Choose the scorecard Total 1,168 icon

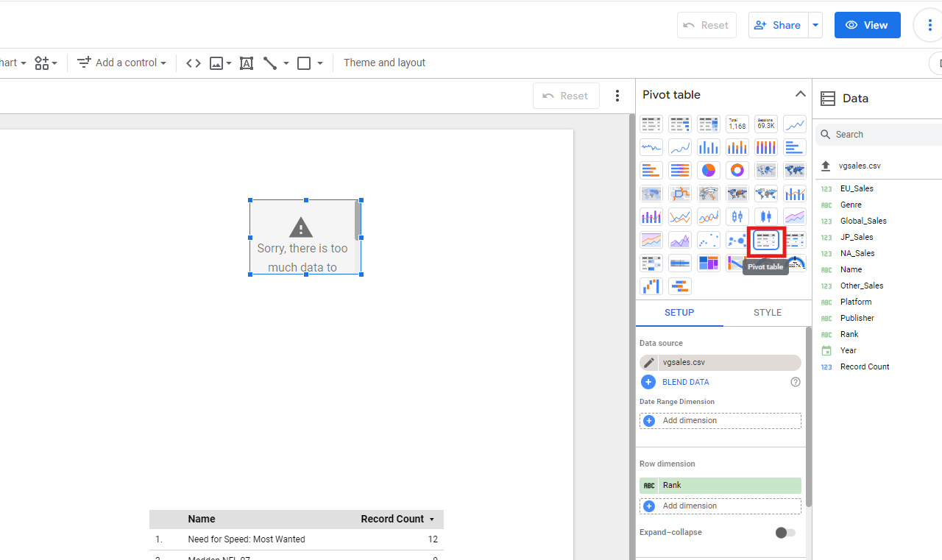tap(737, 124)
